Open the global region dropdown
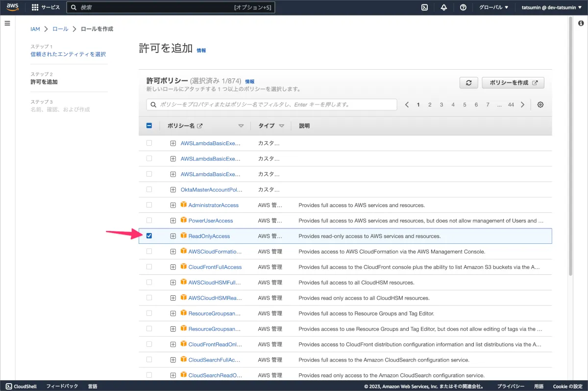The width and height of the screenshot is (588, 391). click(492, 7)
